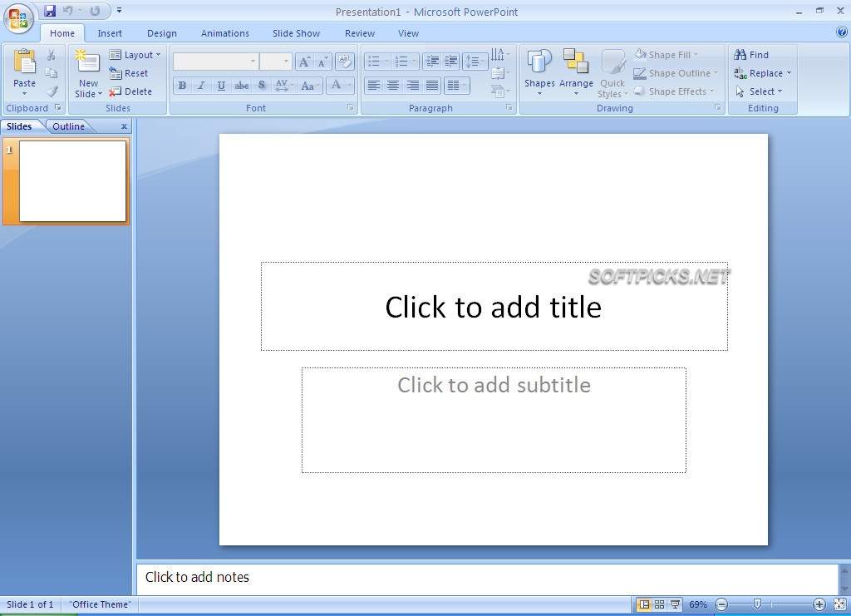Delete the current slide

pyautogui.click(x=130, y=91)
